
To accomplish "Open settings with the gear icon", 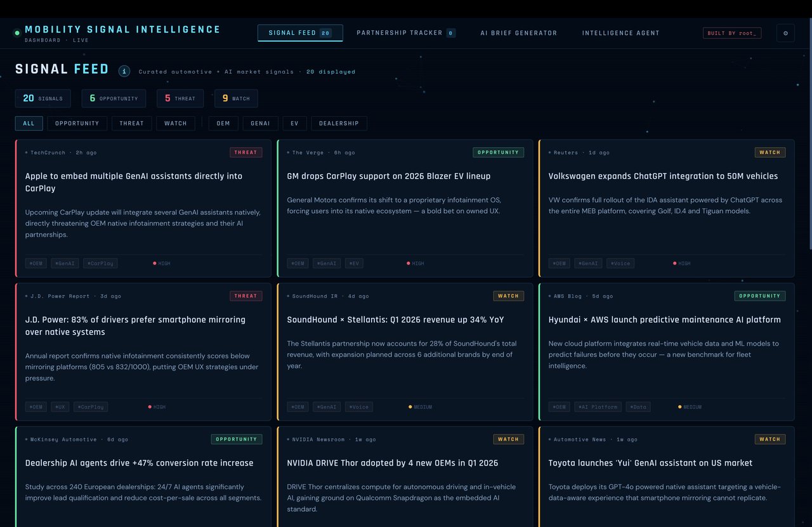I will click(785, 33).
